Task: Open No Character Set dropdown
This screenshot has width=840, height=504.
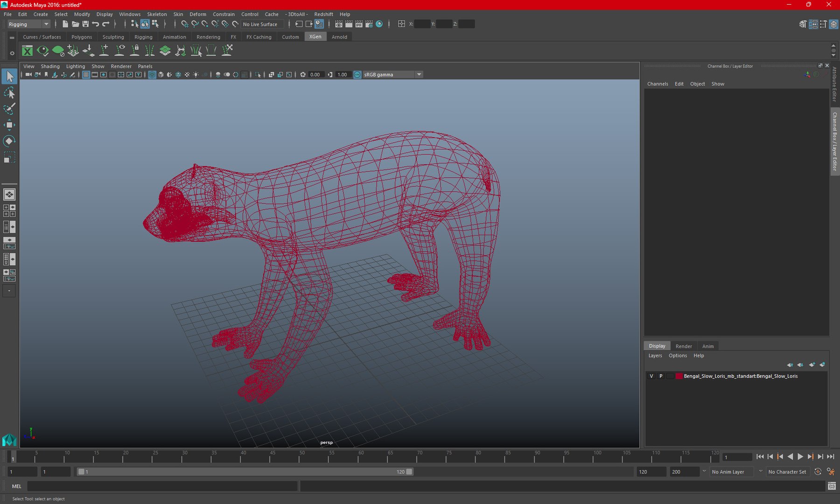Action: pyautogui.click(x=788, y=472)
